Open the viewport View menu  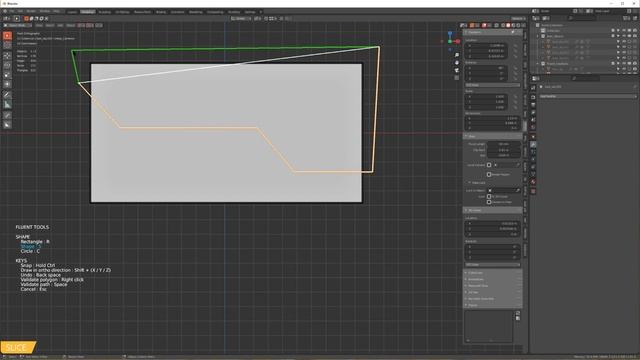coord(39,25)
